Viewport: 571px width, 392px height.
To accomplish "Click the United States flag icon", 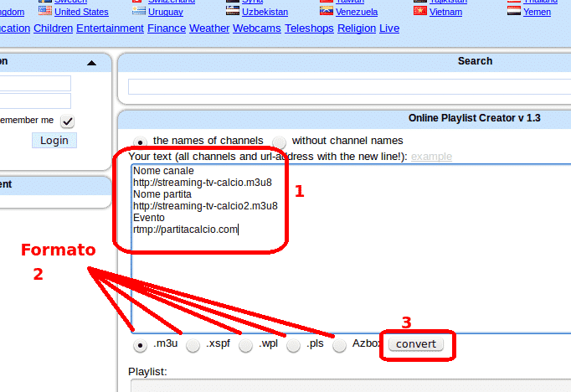I will coord(45,12).
